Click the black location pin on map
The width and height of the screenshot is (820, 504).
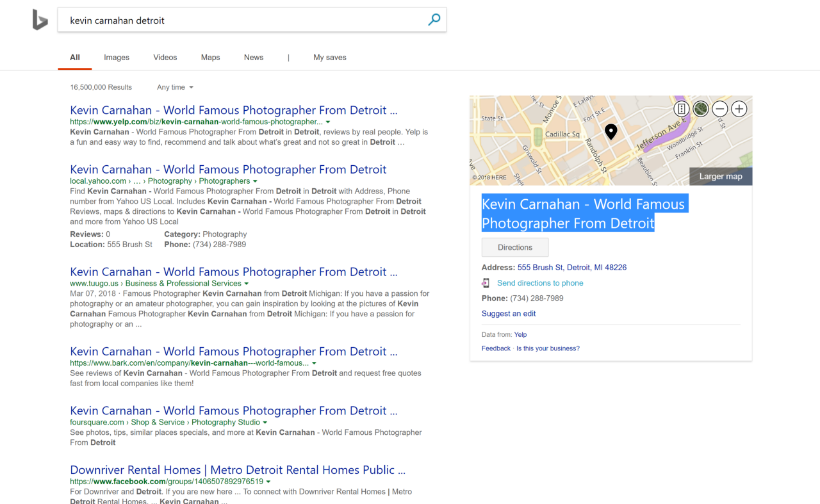pyautogui.click(x=611, y=132)
